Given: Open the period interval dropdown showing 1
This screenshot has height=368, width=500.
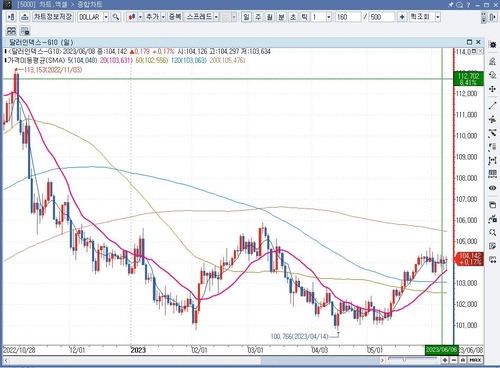Looking at the screenshot, I should tap(329, 17).
